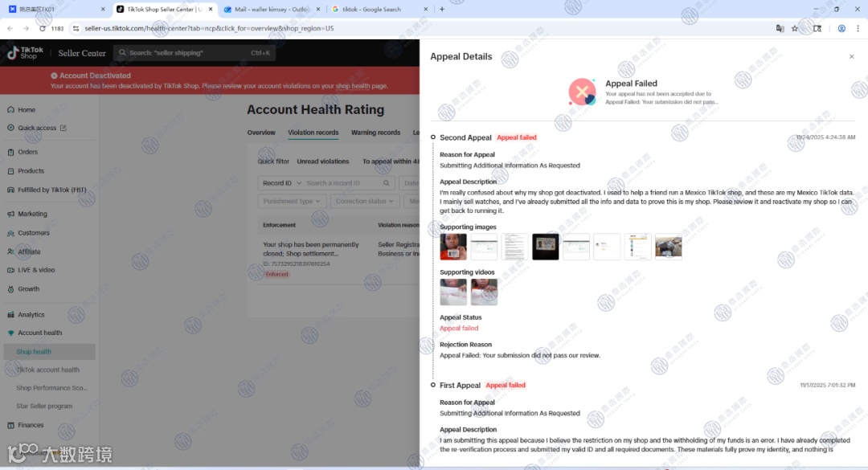Expand the Correction status dropdown
The height and width of the screenshot is (470, 868).
[x=364, y=202]
